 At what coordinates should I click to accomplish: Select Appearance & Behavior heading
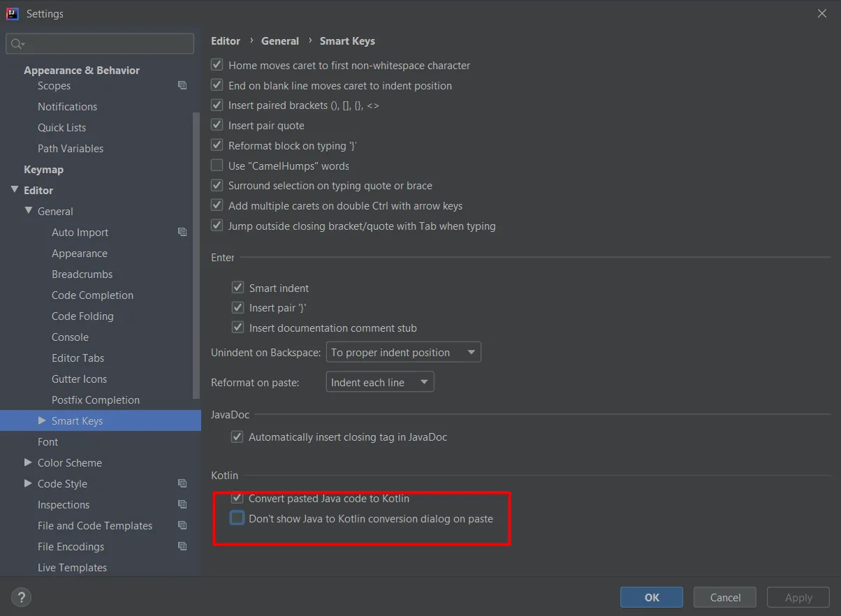point(82,71)
